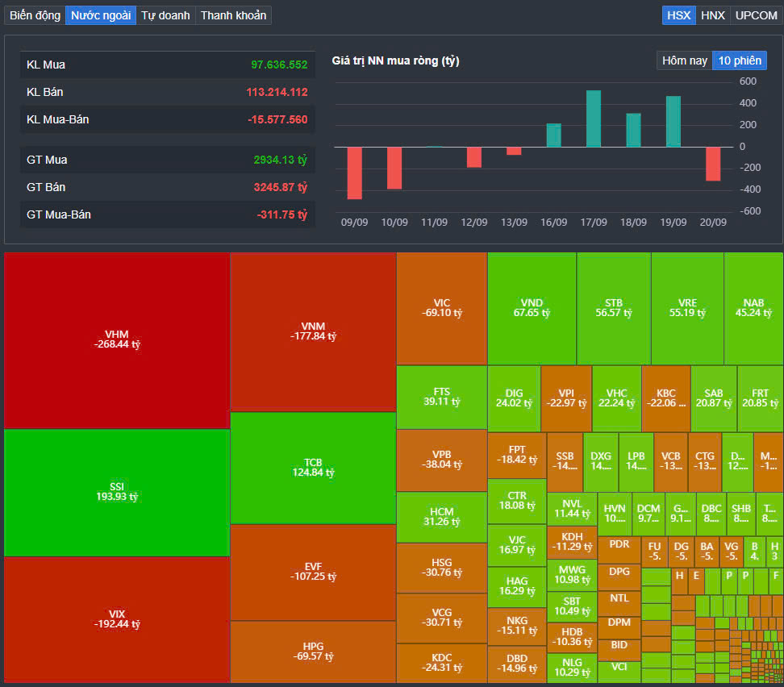Select the KBC treemap tile

pos(666,398)
